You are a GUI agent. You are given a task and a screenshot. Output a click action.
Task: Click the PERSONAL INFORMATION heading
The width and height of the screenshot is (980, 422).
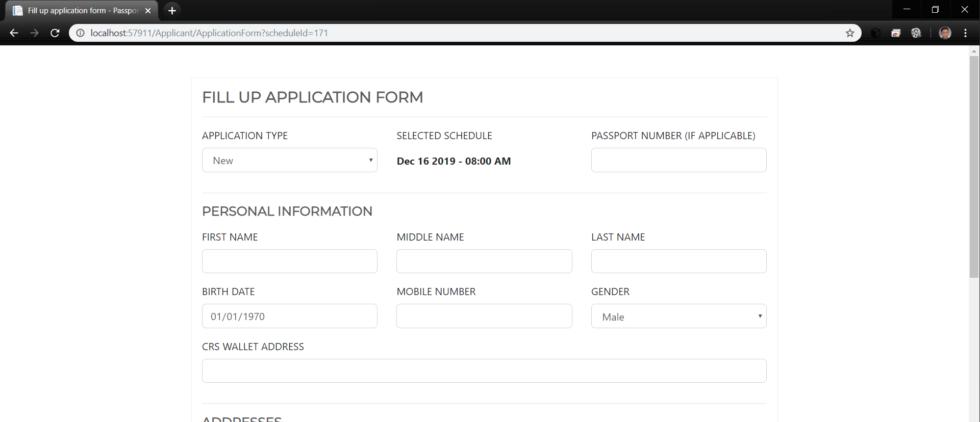[x=287, y=211]
